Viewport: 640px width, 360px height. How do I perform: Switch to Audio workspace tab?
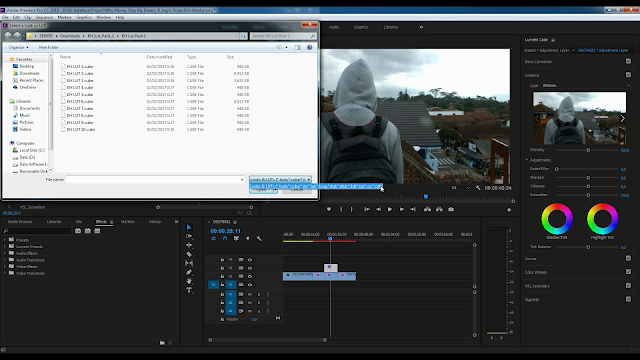click(x=334, y=27)
